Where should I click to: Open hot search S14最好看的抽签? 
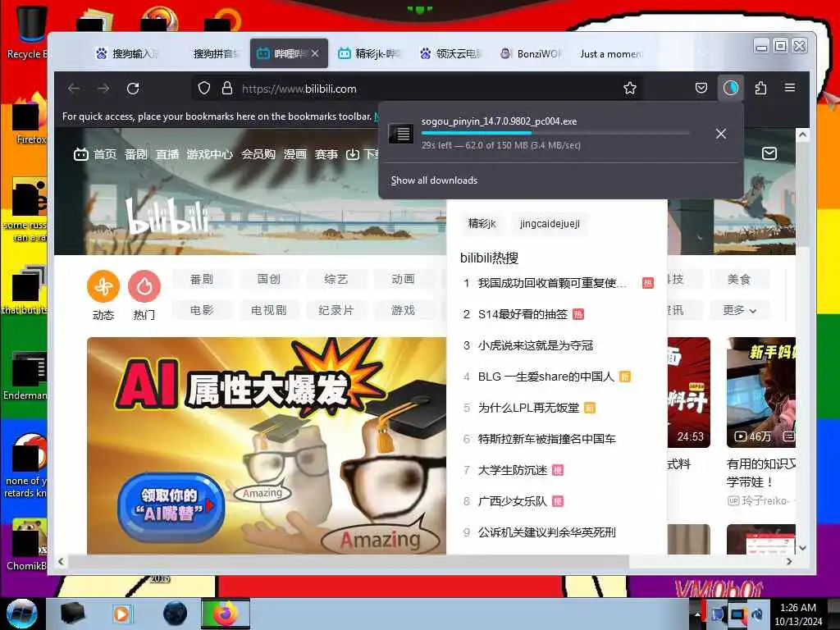[523, 314]
